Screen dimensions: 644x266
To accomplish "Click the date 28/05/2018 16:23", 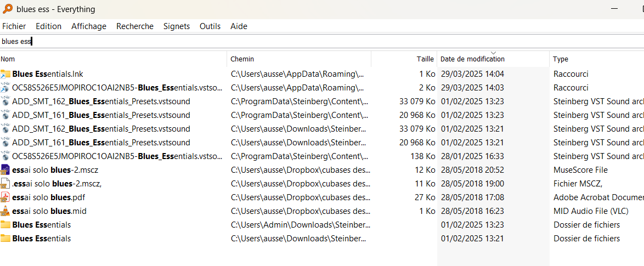I will (x=472, y=211).
